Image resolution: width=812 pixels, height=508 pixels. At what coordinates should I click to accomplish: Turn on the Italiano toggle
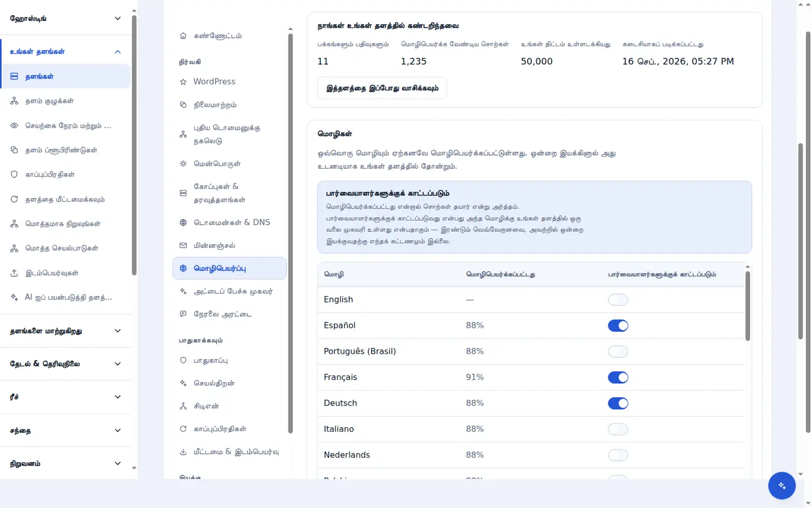pos(618,430)
